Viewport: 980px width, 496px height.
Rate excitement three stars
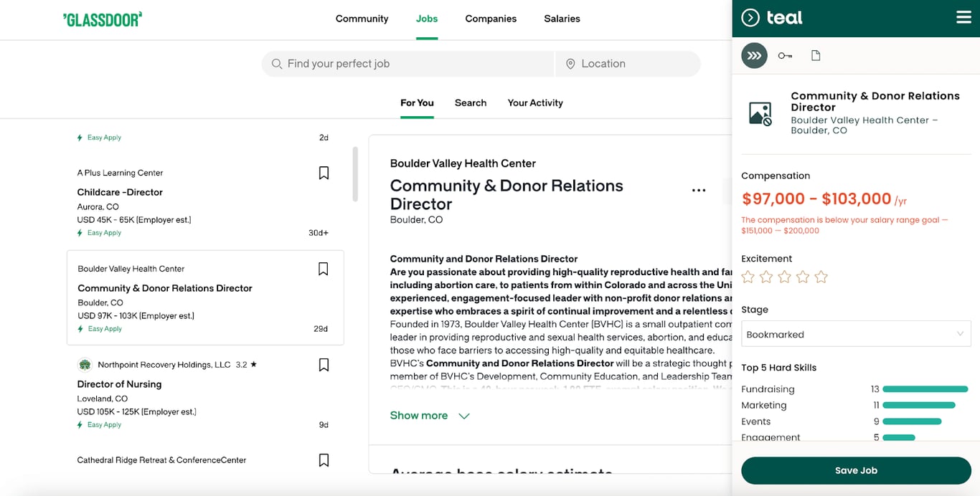tap(785, 277)
